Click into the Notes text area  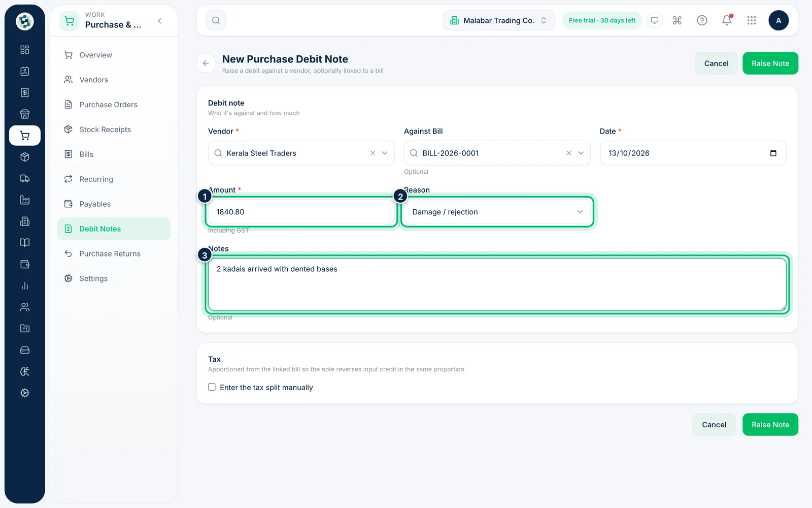tap(497, 284)
